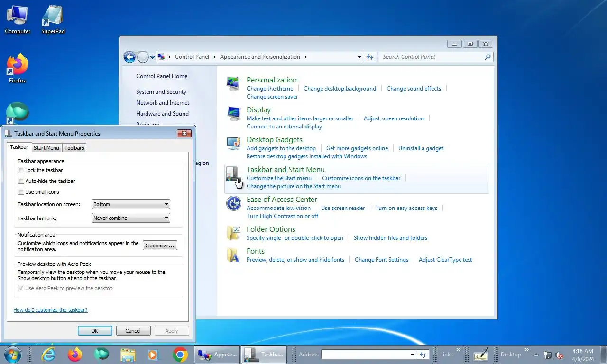Screen dimensions: 607x364
Task: Enable Lock the taskbar checkbox
Action: [x=21, y=170]
